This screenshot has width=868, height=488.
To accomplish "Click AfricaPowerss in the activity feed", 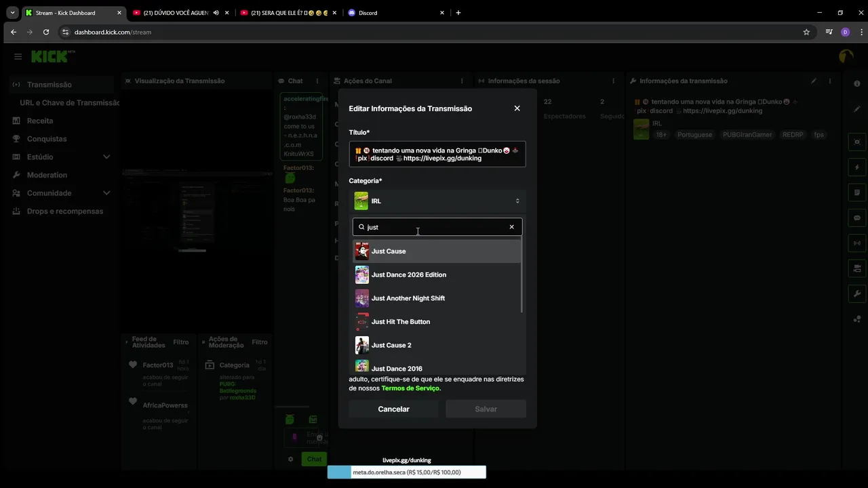I will (x=165, y=405).
